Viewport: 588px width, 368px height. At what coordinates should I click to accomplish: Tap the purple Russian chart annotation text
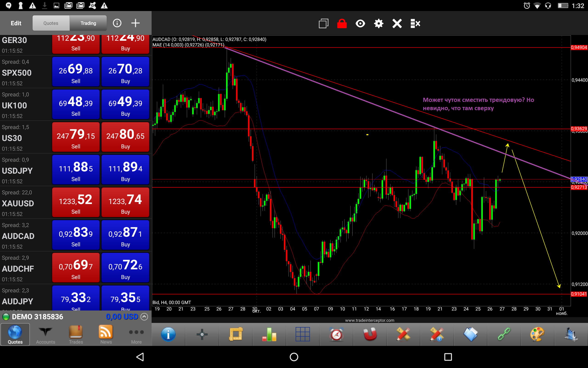(x=478, y=104)
